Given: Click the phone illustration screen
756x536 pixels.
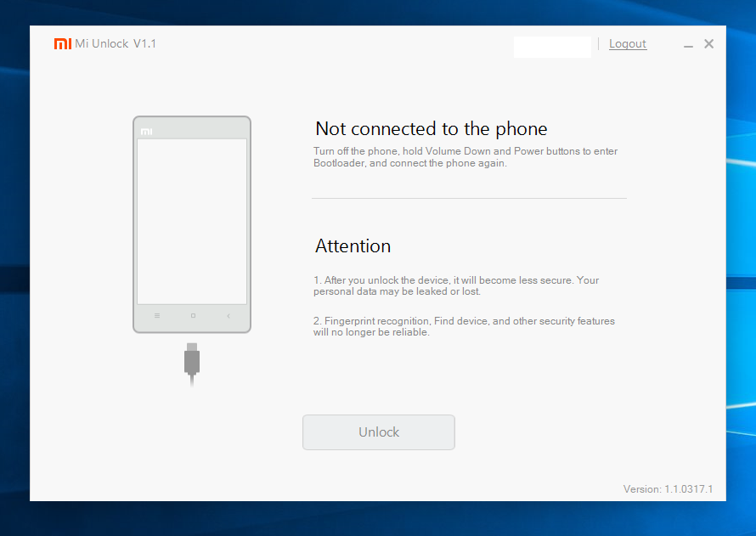Looking at the screenshot, I should tap(192, 222).
